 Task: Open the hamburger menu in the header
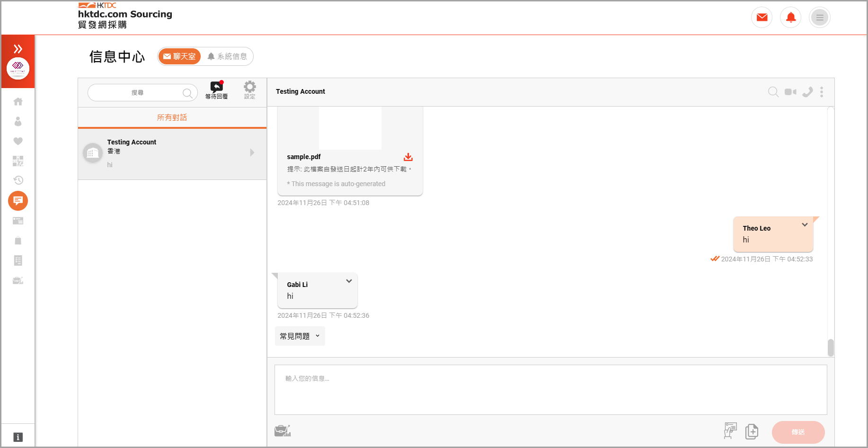[x=820, y=18]
